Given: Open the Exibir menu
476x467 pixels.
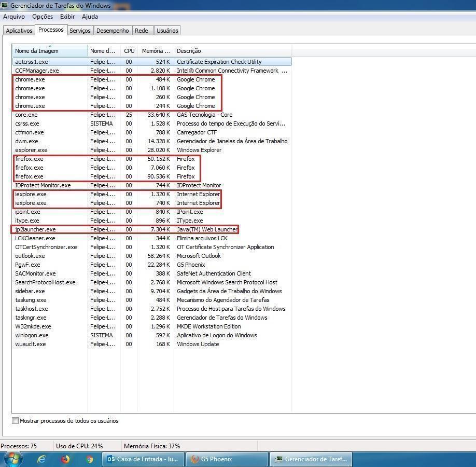Looking at the screenshot, I should click(x=67, y=17).
